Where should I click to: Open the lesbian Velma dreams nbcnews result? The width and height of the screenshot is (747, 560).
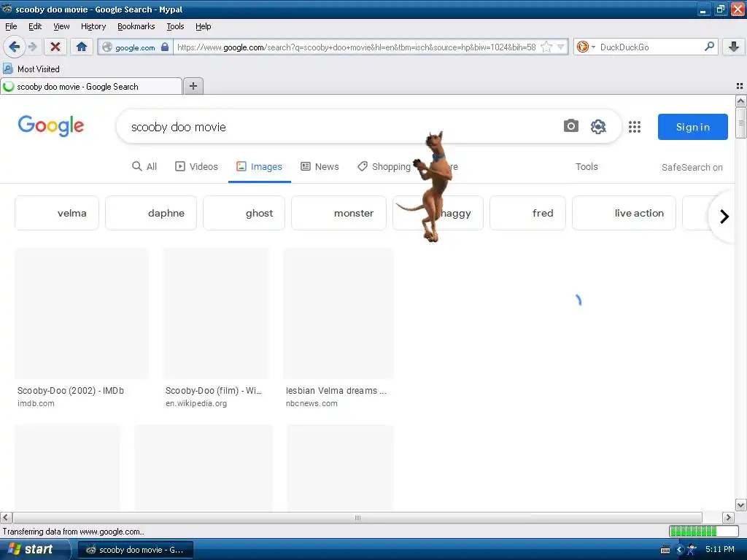click(x=336, y=391)
